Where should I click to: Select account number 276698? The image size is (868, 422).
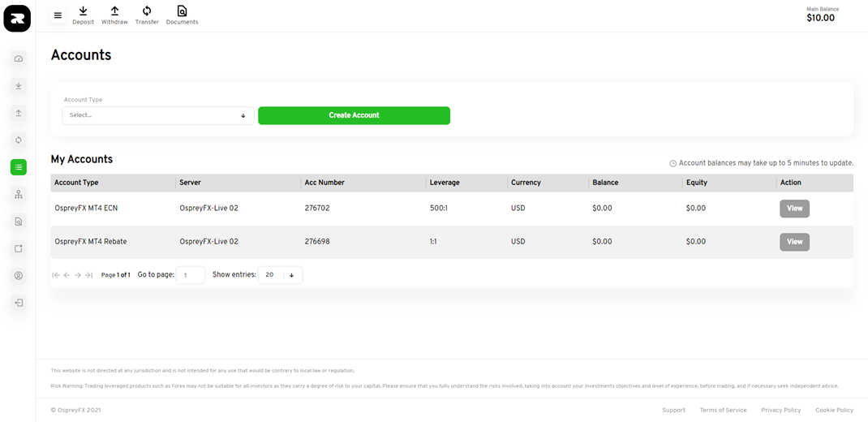(x=317, y=242)
